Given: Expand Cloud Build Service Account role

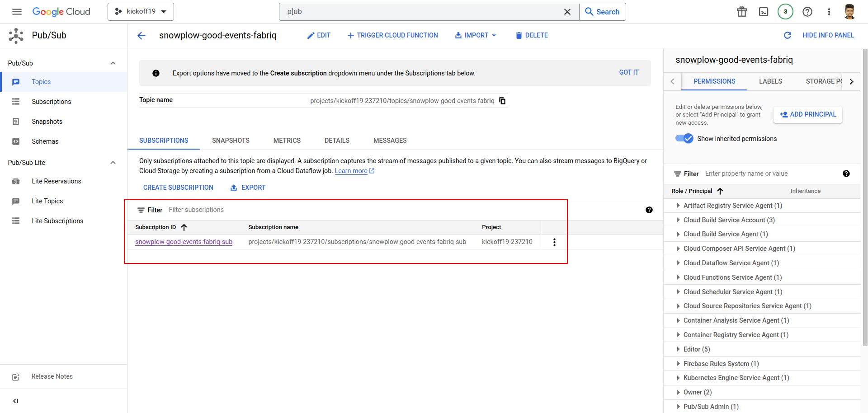Looking at the screenshot, I should (678, 220).
